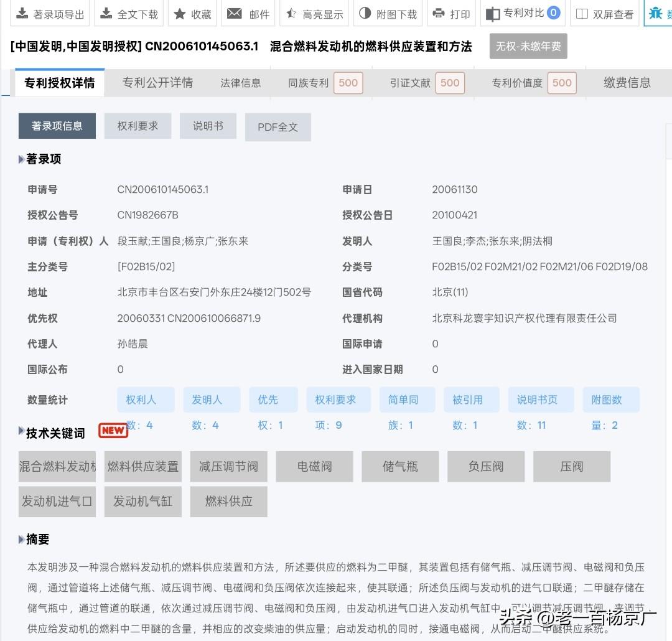The image size is (672, 641).
Task: Collapse the 著录项 section
Action: pos(22,159)
